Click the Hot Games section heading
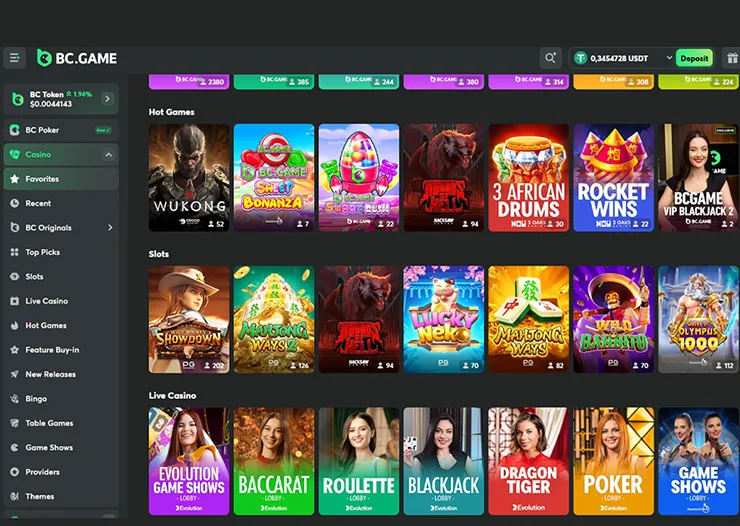This screenshot has height=526, width=740. point(171,112)
